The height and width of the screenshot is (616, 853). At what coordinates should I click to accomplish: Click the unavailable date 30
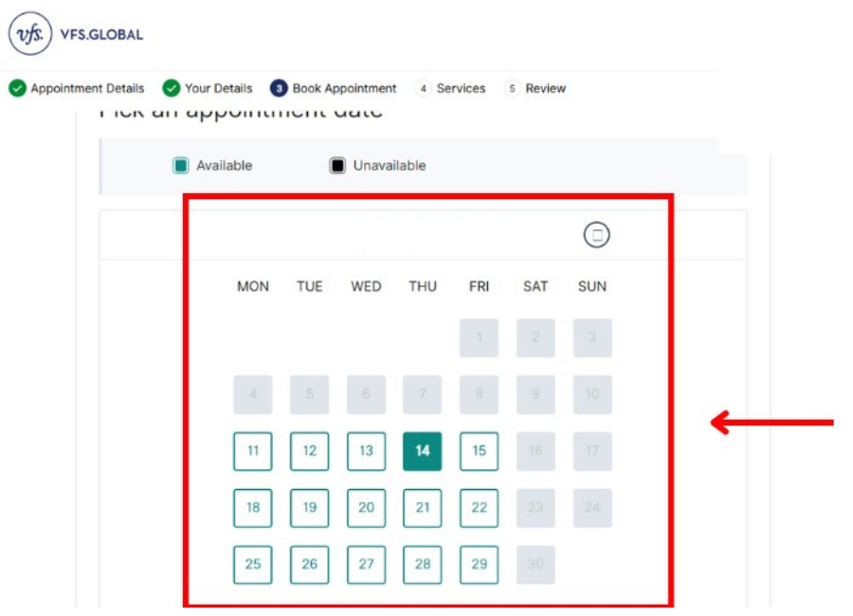535,565
